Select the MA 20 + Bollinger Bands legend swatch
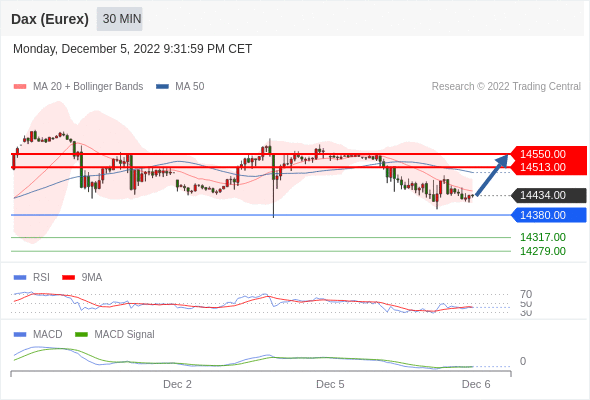This screenshot has width=590, height=400. pyautogui.click(x=20, y=87)
